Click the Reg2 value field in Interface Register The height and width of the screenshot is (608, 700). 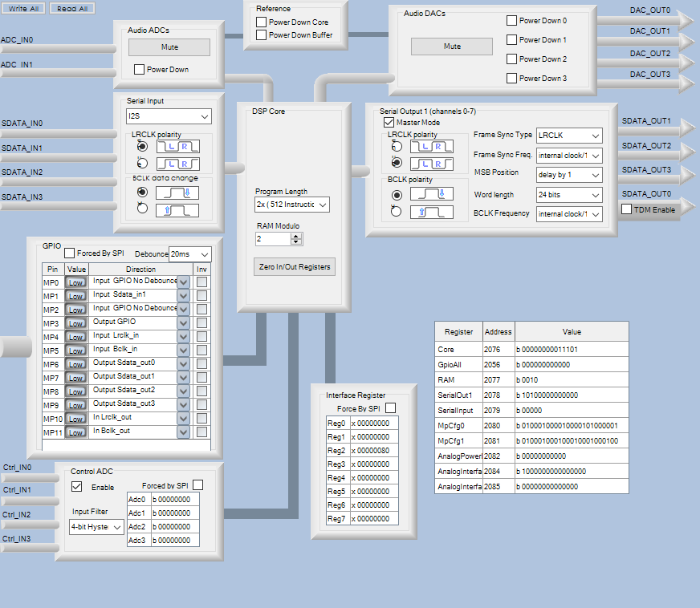(x=374, y=451)
